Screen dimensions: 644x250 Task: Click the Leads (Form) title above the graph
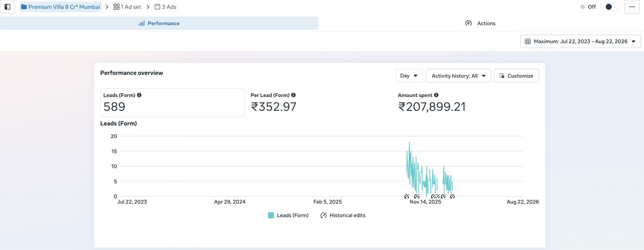pyautogui.click(x=118, y=123)
